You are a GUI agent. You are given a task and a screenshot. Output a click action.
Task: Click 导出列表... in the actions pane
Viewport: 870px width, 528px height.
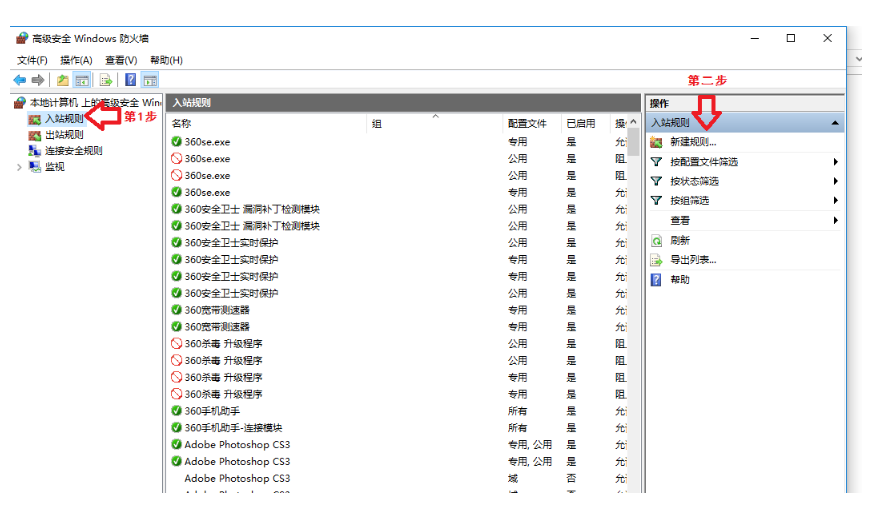click(x=694, y=260)
